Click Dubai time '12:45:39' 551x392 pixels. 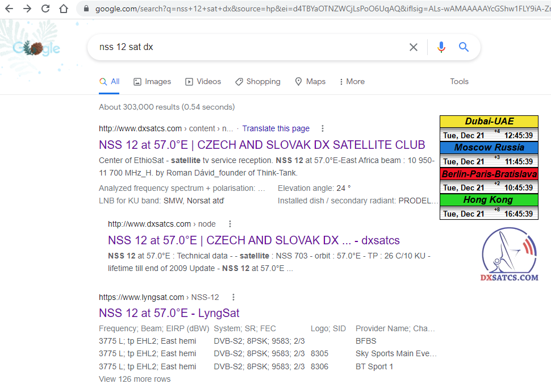coord(518,136)
